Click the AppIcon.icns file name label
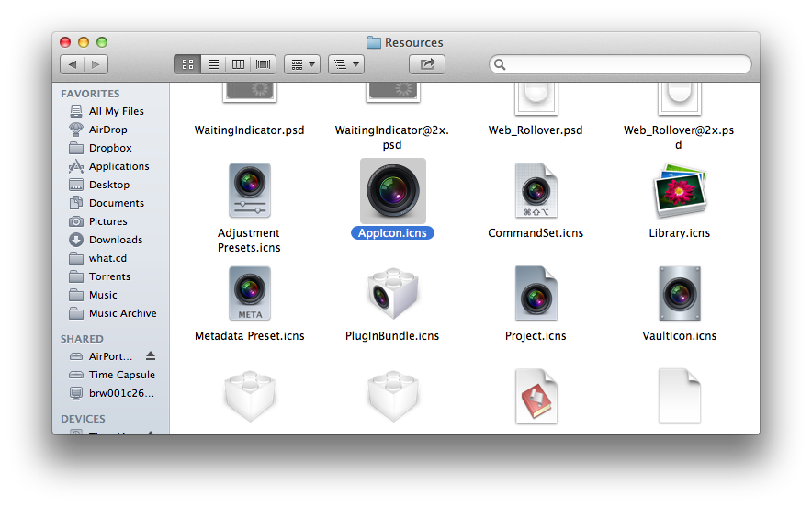Viewport: 812px width, 507px height. click(392, 233)
